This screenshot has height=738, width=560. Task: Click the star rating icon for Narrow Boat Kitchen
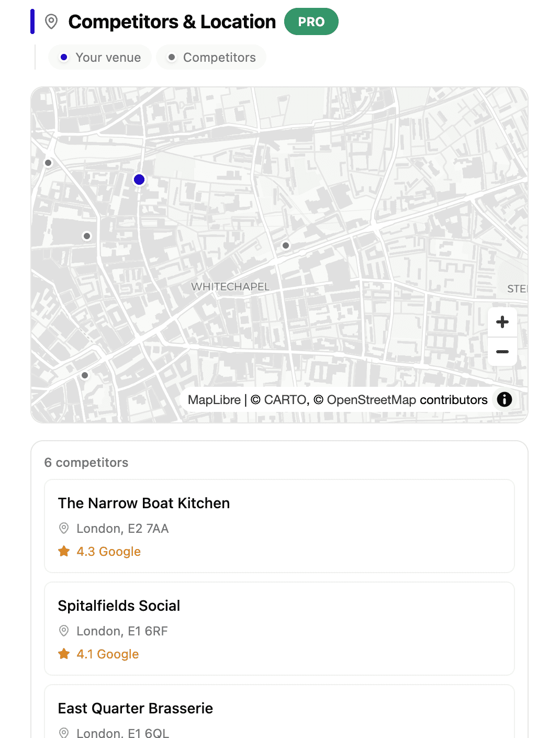tap(64, 551)
